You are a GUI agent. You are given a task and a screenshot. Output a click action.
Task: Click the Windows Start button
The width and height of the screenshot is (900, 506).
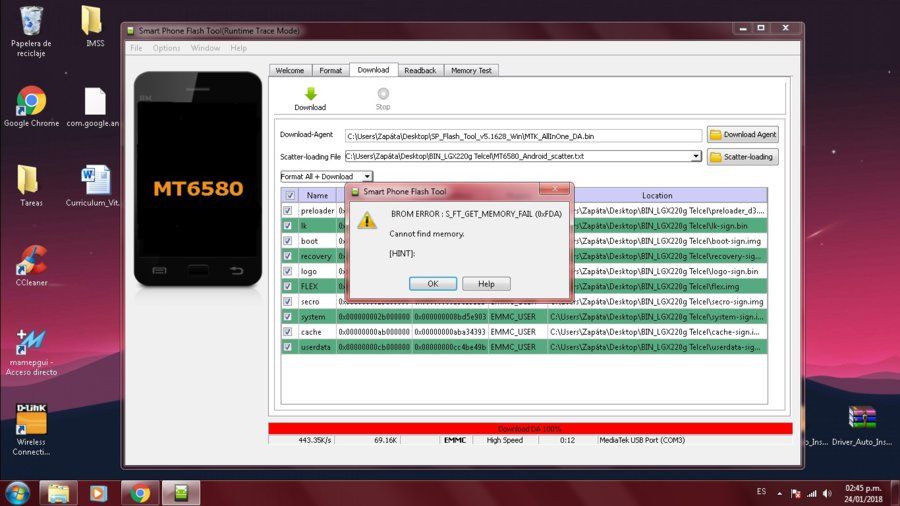[17, 493]
